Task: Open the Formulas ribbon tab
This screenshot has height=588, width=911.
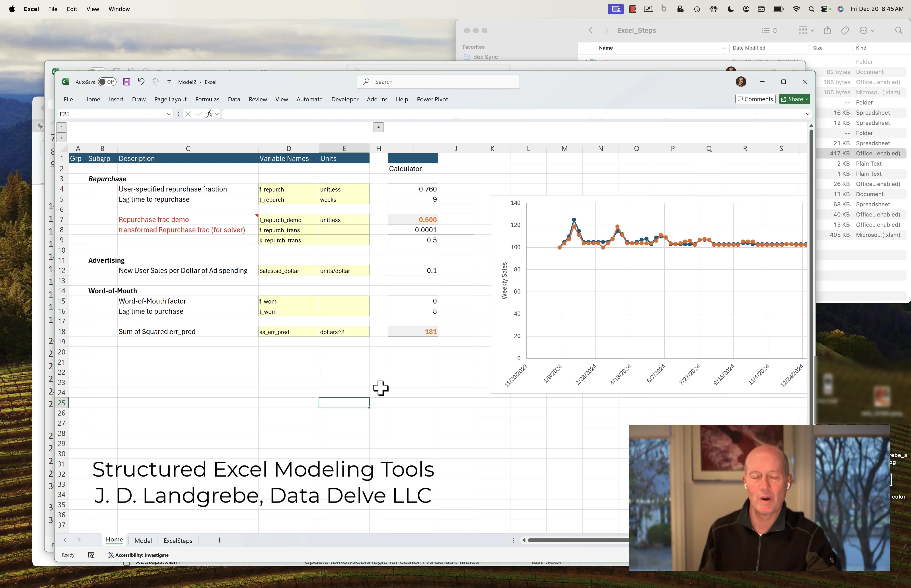Action: tap(207, 99)
